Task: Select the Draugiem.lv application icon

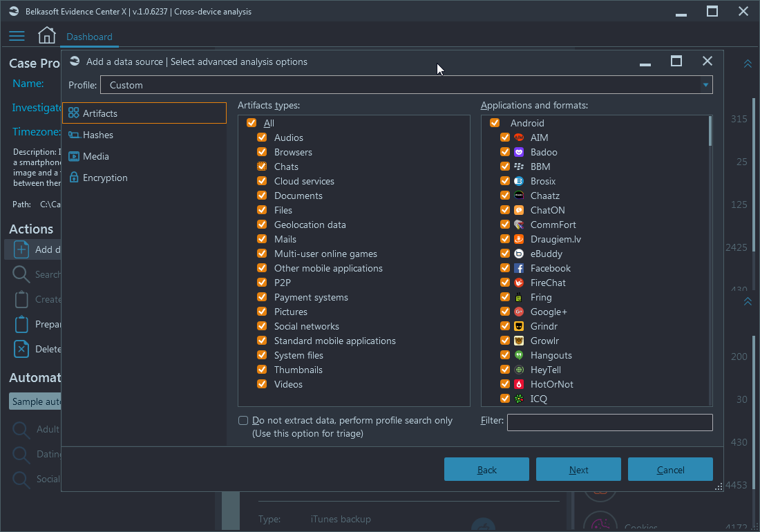Action: coord(519,239)
